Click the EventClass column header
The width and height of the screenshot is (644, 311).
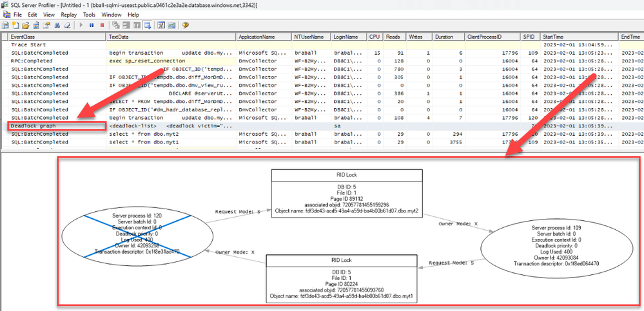(x=57, y=37)
